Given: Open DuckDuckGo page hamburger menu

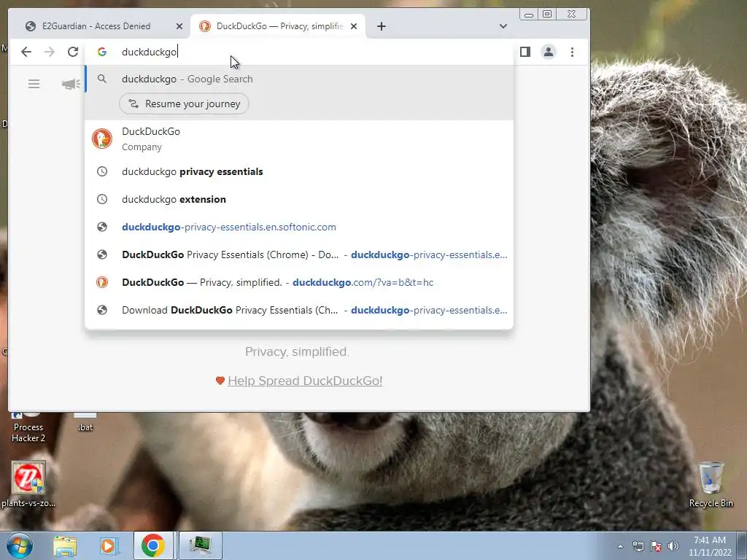Looking at the screenshot, I should (x=34, y=85).
